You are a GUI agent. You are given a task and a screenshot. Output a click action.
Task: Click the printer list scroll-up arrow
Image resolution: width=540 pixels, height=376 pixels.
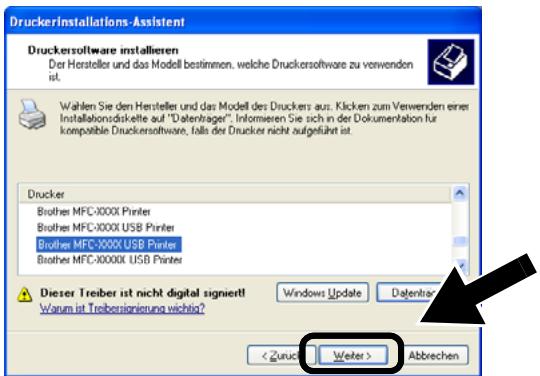click(460, 194)
